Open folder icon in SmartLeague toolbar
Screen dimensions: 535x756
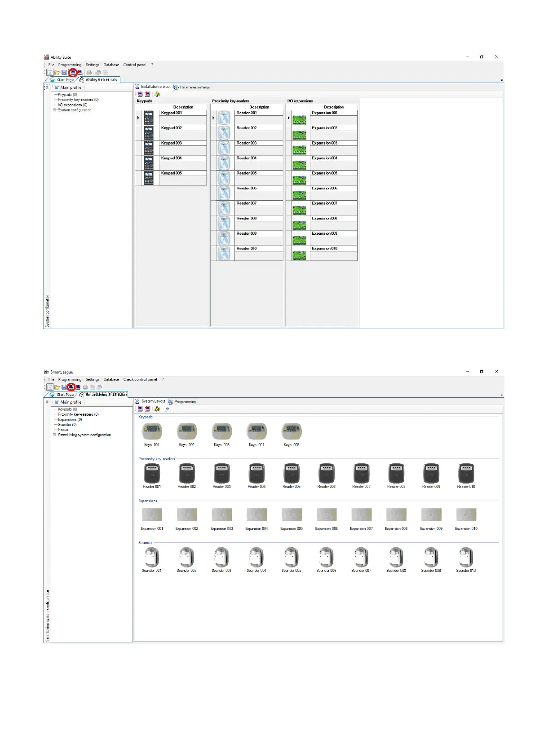[x=57, y=387]
